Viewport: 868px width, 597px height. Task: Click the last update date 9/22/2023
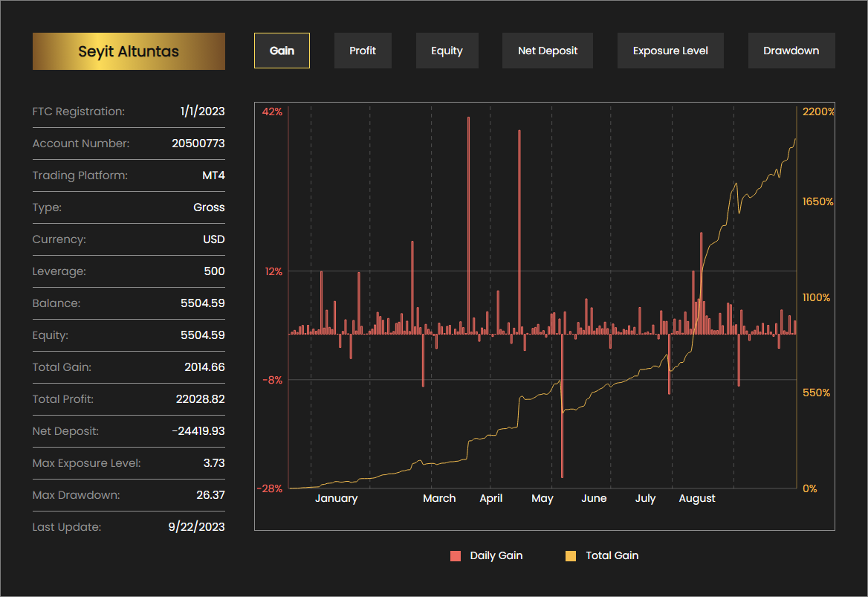click(x=196, y=527)
